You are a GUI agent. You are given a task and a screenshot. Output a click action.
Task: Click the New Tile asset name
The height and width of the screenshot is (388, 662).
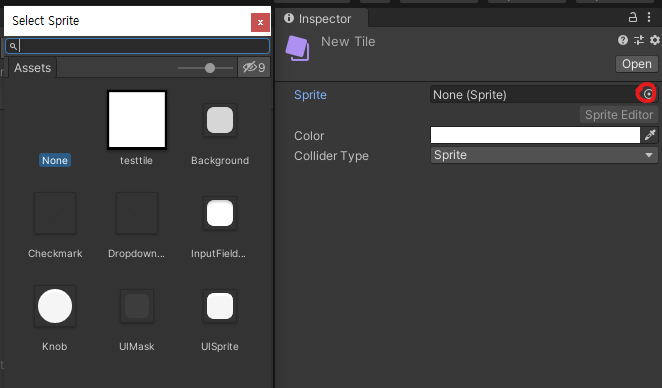tap(348, 41)
